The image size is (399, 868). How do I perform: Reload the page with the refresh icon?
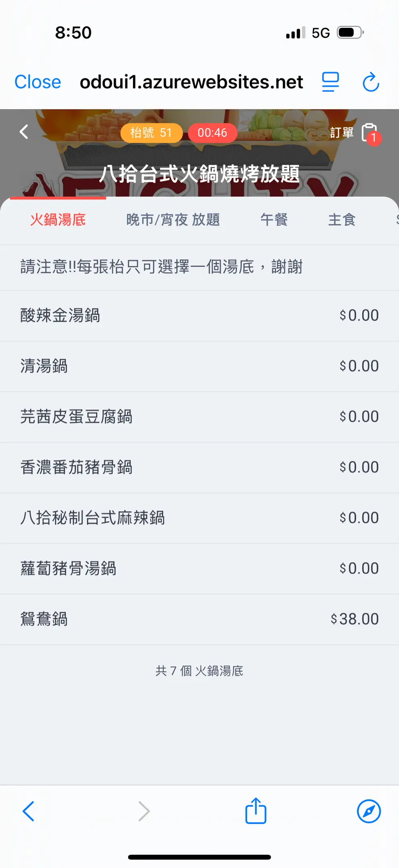pos(370,82)
